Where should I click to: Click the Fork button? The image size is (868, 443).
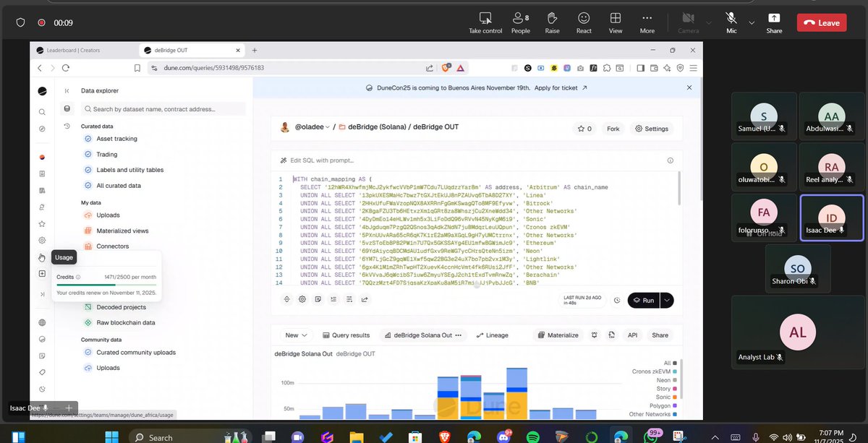pyautogui.click(x=613, y=129)
